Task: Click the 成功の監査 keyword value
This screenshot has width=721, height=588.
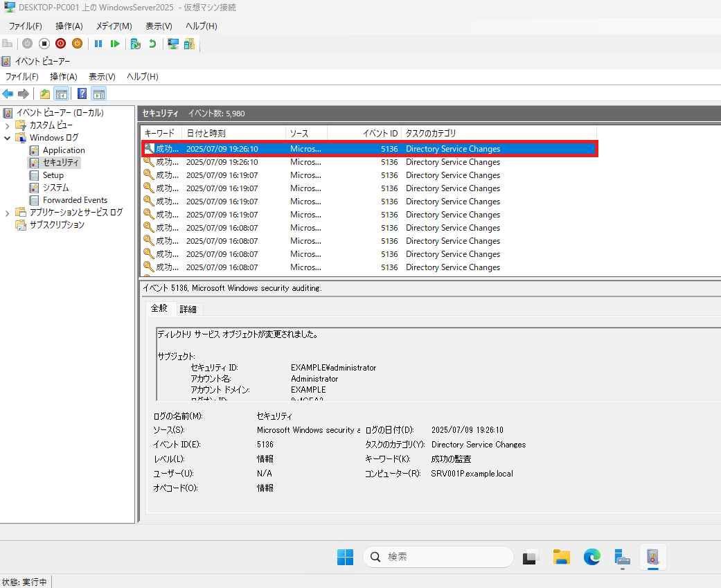Action: pyautogui.click(x=451, y=459)
